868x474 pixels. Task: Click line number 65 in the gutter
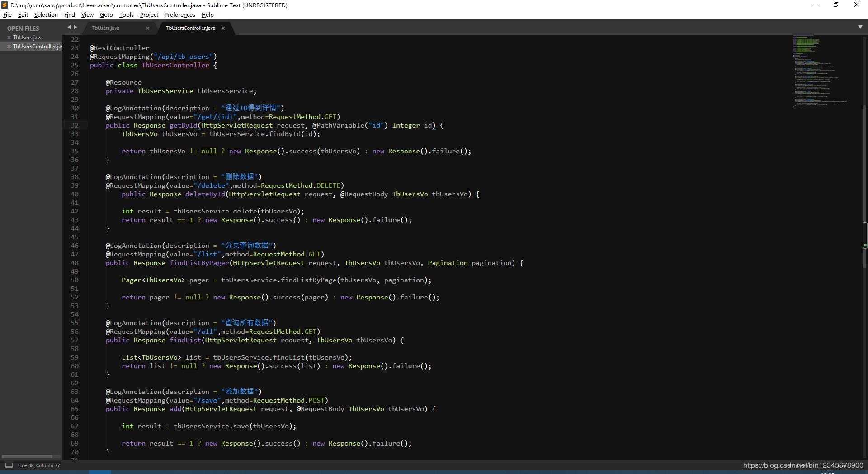(x=75, y=409)
